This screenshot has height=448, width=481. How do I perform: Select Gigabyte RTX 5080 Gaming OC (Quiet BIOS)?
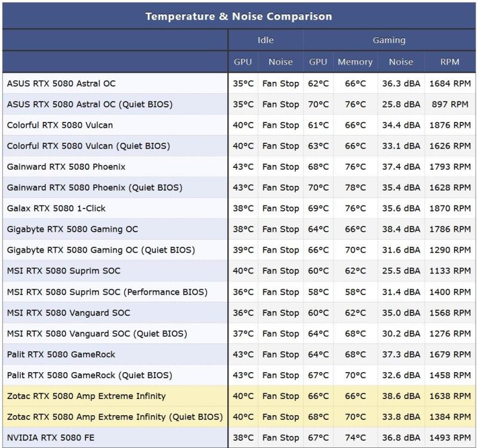101,250
